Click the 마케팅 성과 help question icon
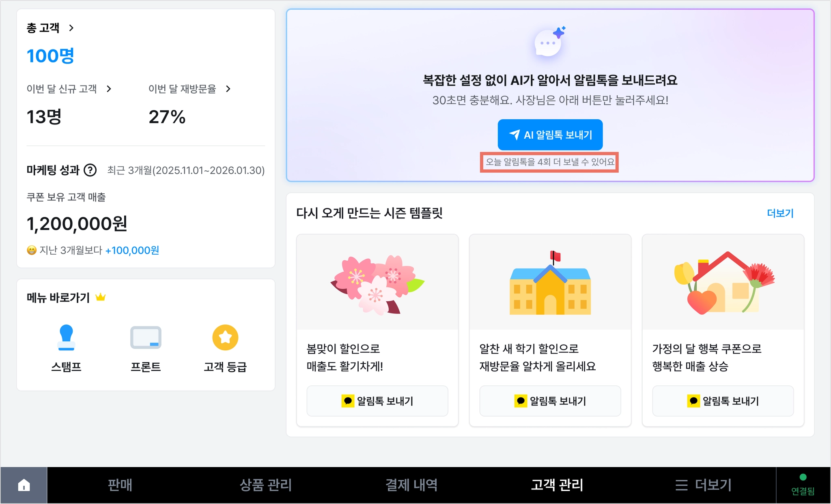Image resolution: width=831 pixels, height=504 pixels. coord(90,170)
